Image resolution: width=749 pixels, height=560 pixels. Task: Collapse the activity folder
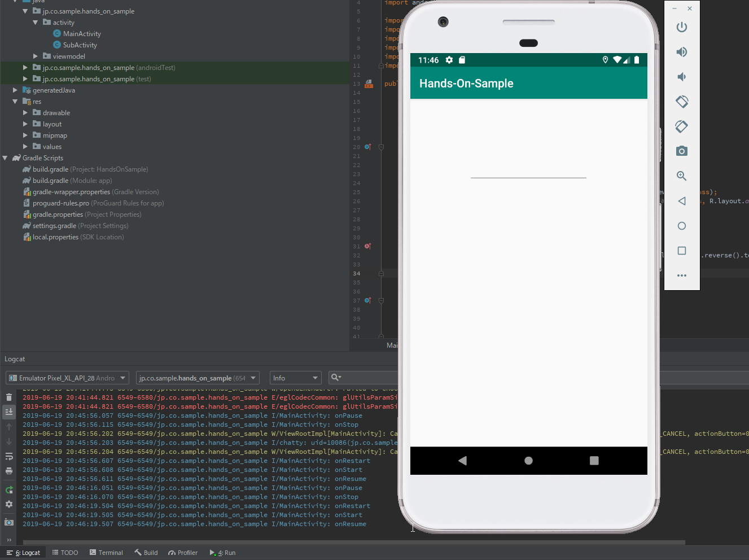(x=36, y=23)
